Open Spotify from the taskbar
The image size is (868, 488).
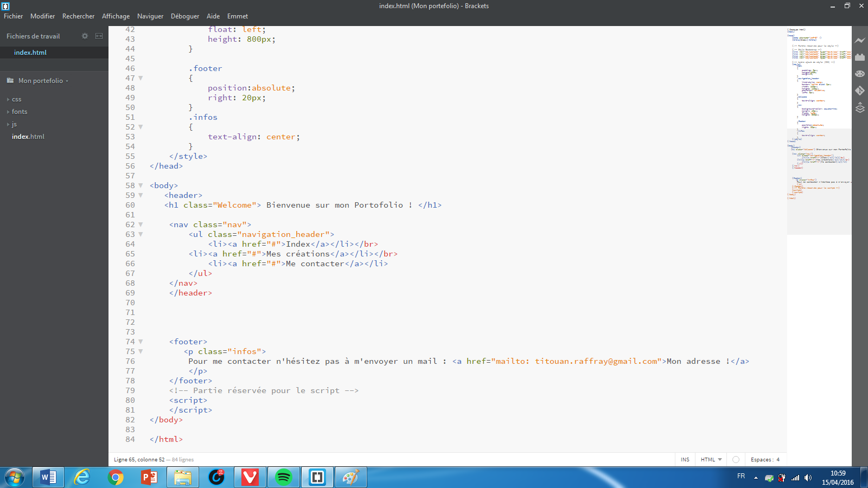click(284, 477)
